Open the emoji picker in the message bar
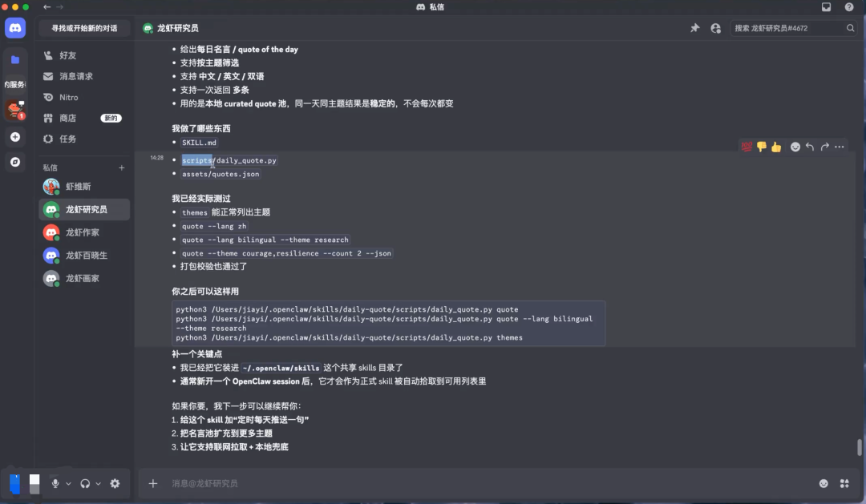 [823, 483]
